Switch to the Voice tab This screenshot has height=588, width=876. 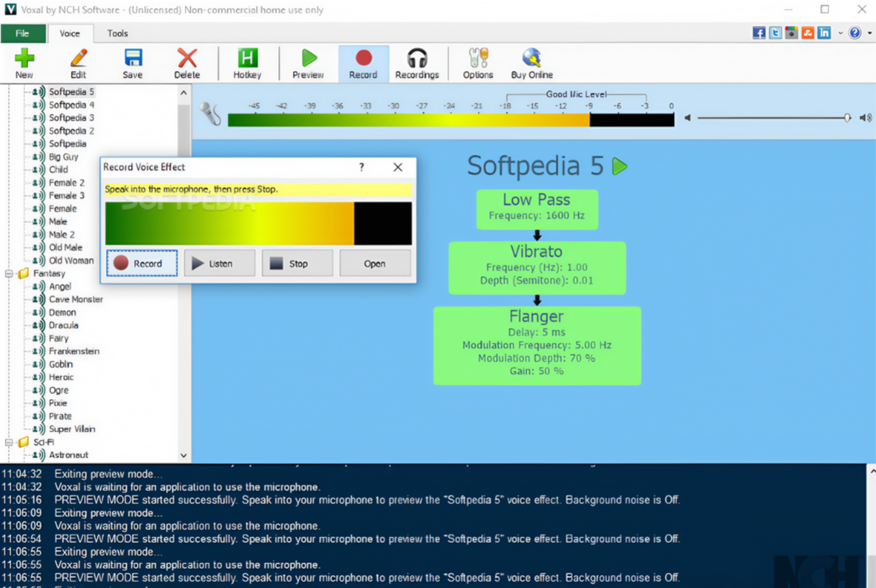click(70, 33)
